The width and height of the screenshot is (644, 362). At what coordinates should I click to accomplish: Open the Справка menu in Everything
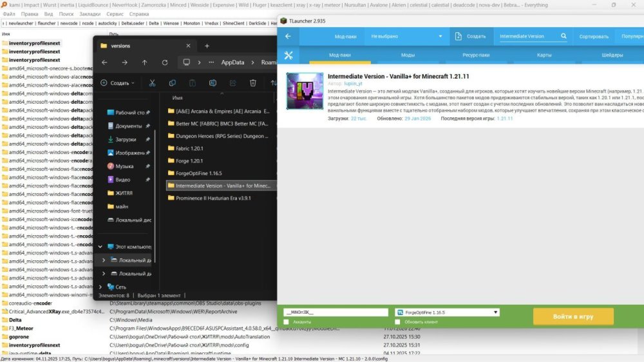click(x=139, y=14)
